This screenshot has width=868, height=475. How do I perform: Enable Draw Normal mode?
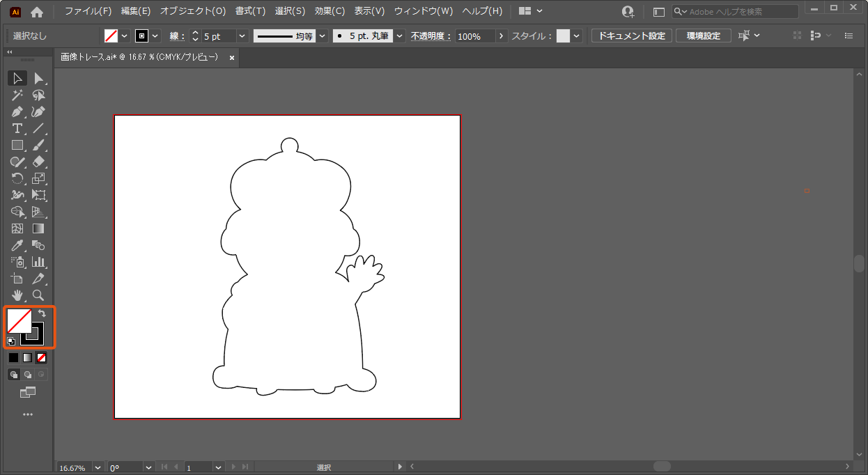[13, 375]
